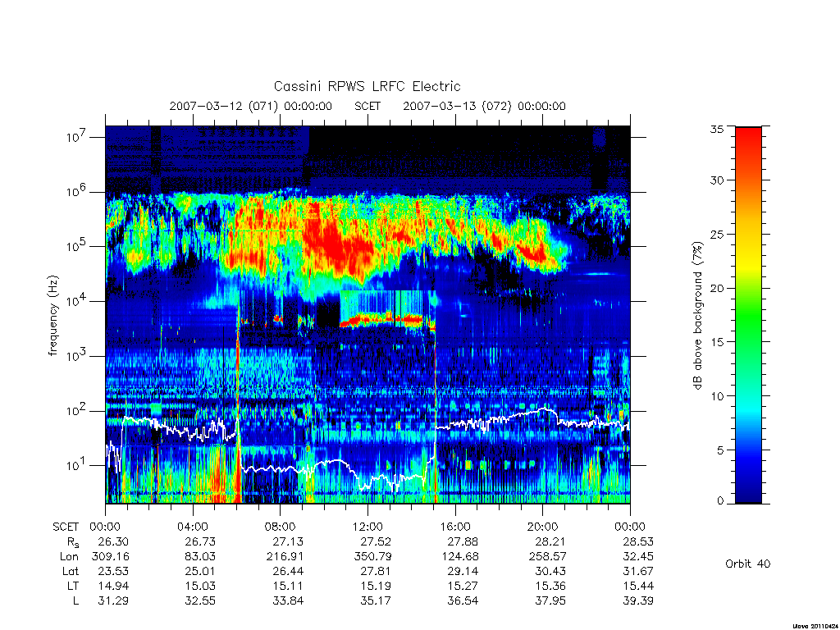Click the Rs value 28.53
Viewport: 840px width, 630px height.
[638, 541]
